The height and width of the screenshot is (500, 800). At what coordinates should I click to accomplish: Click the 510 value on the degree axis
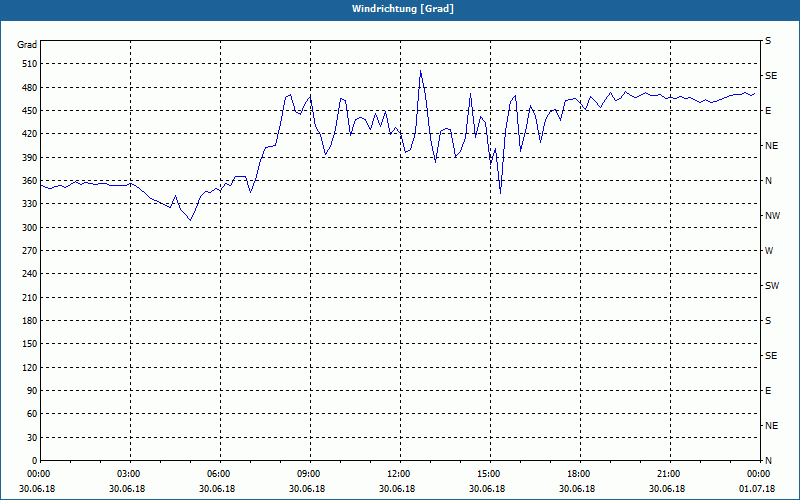(x=30, y=64)
